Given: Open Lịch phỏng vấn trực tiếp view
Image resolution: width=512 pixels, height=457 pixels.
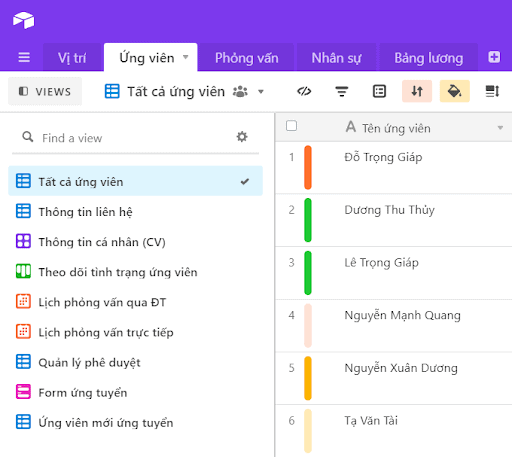Looking at the screenshot, I should point(135,332).
